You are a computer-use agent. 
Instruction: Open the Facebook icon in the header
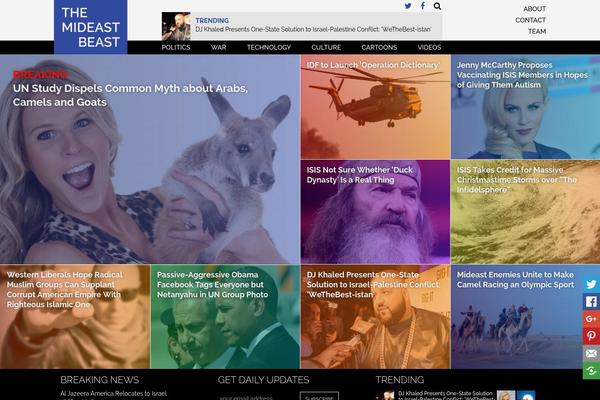point(423,6)
